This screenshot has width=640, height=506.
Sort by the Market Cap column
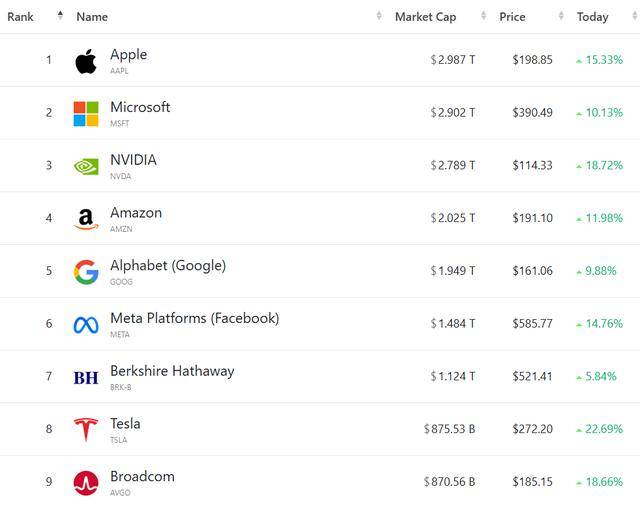point(425,16)
